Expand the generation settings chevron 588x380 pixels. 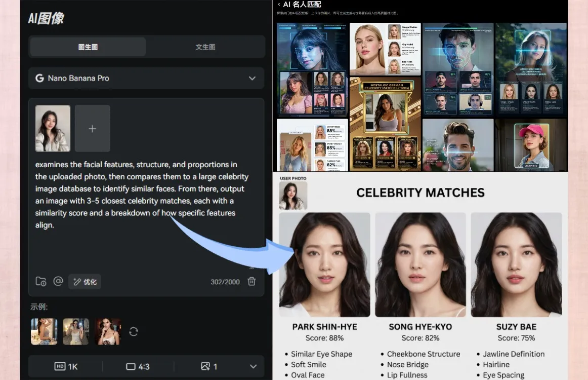coord(253,366)
